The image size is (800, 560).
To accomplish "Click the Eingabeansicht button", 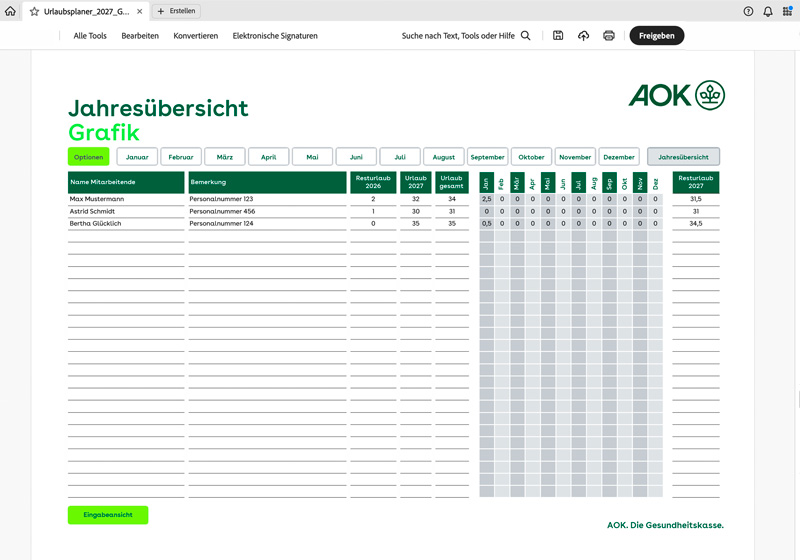I will (x=108, y=515).
